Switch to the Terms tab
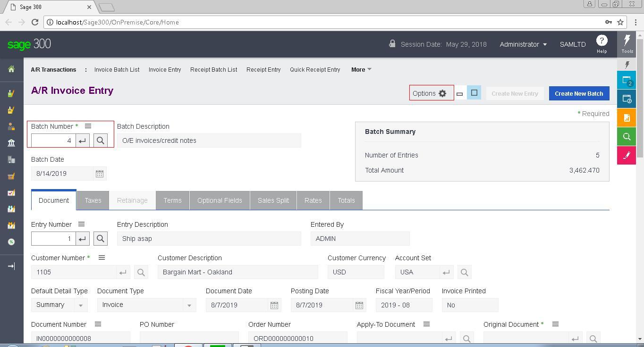 tap(172, 200)
